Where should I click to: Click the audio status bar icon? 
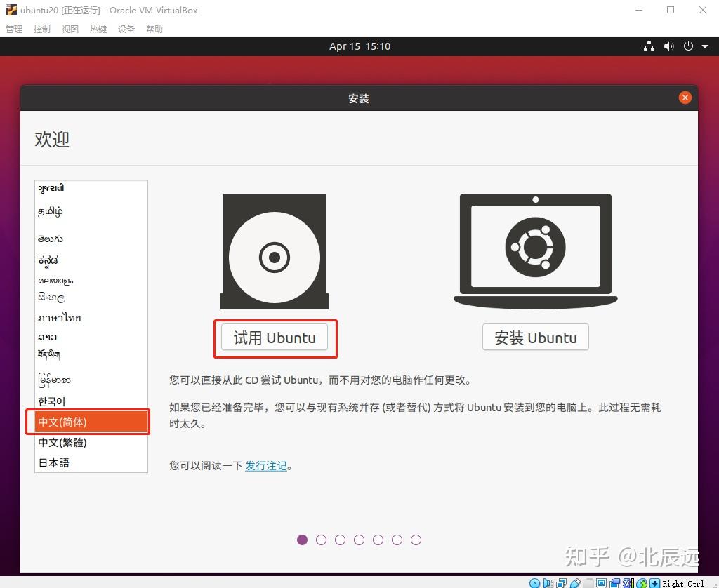click(548, 583)
